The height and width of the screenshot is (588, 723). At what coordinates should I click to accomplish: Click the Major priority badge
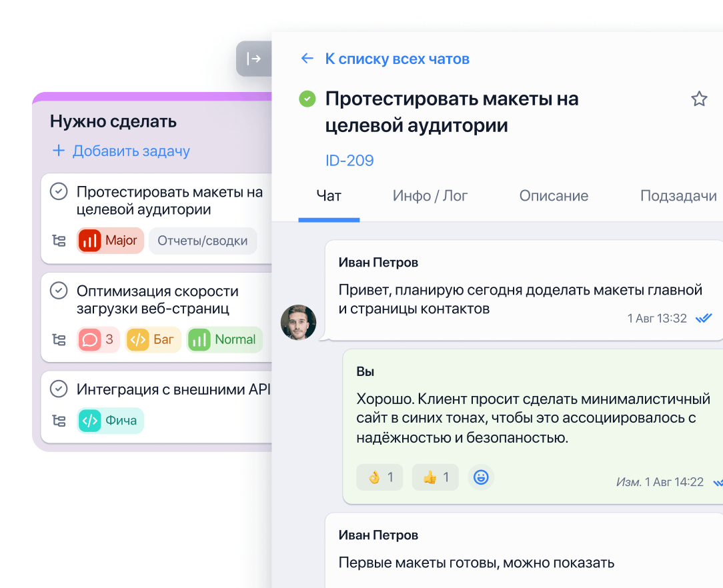(109, 241)
